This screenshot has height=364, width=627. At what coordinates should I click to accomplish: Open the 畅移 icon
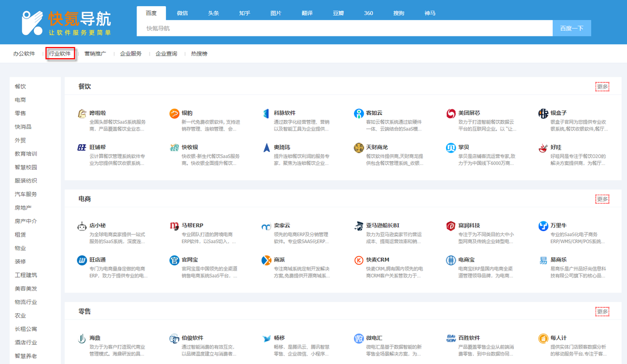click(x=266, y=339)
